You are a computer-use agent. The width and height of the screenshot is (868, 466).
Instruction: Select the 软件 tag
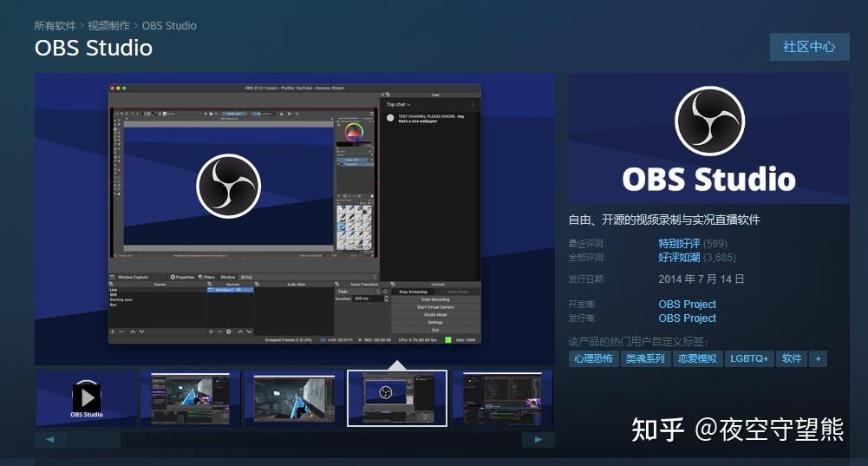coord(791,358)
